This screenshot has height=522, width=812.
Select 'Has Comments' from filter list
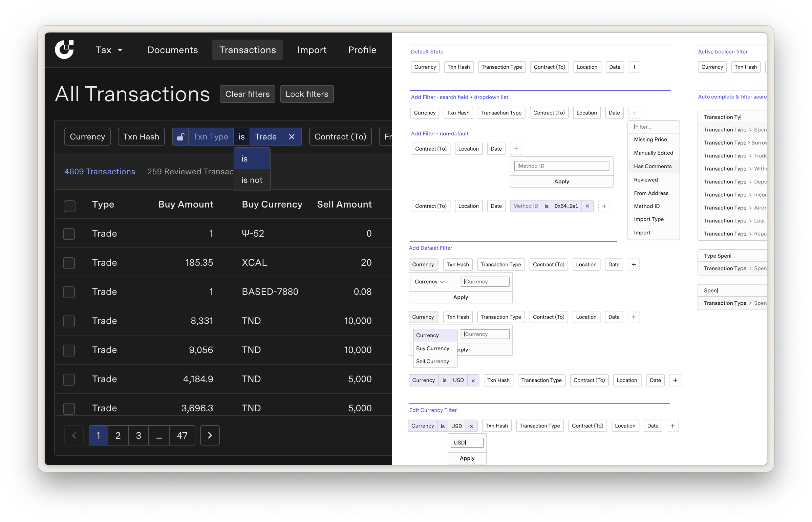(653, 167)
